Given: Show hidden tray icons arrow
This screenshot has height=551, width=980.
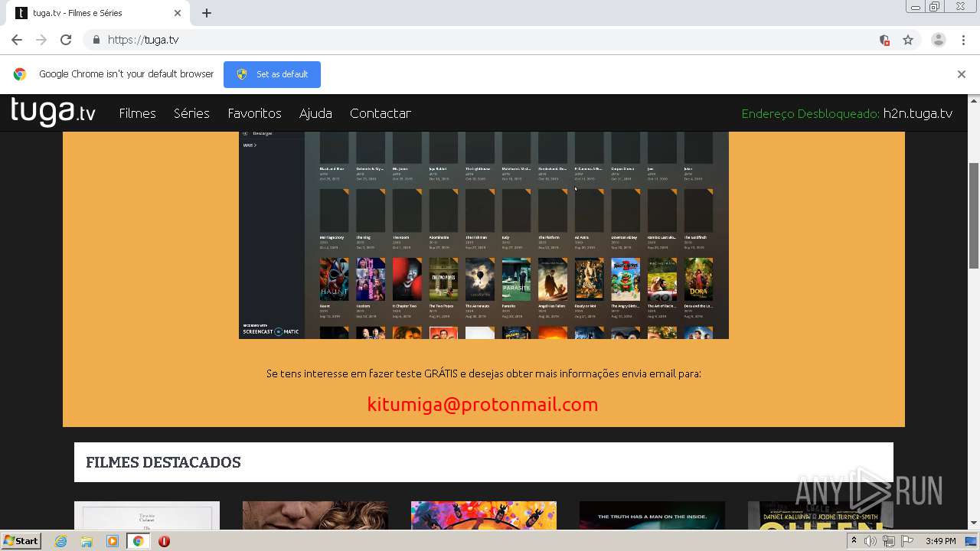Looking at the screenshot, I should tap(854, 541).
